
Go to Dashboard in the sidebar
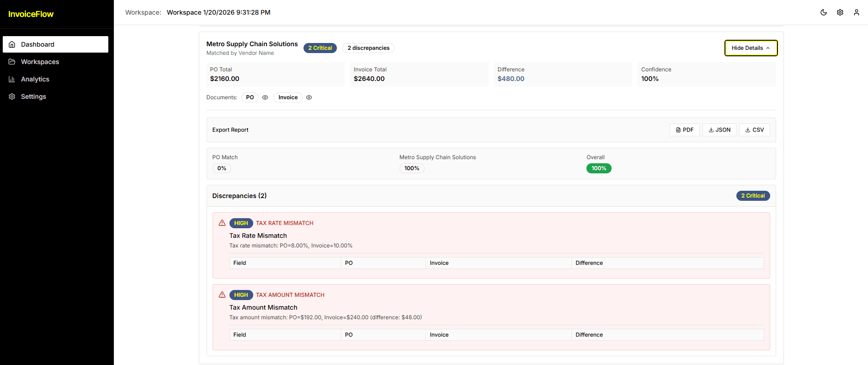click(x=55, y=44)
